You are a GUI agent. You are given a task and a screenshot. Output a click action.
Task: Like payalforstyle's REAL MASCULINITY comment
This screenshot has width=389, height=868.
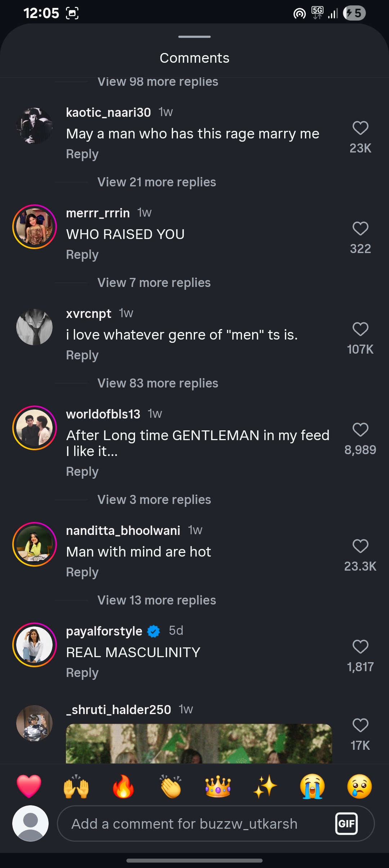360,647
